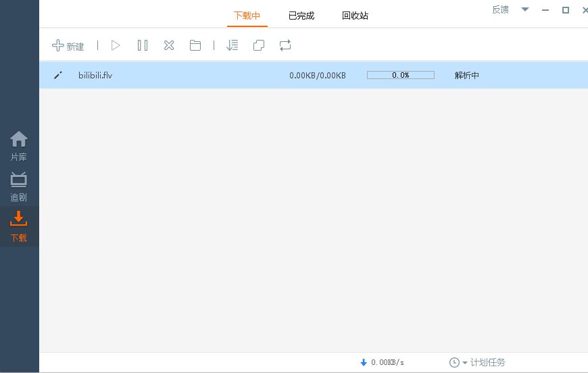This screenshot has width=588, height=373.
Task: Expand the 计划任务 dropdown arrow
Action: (x=465, y=363)
